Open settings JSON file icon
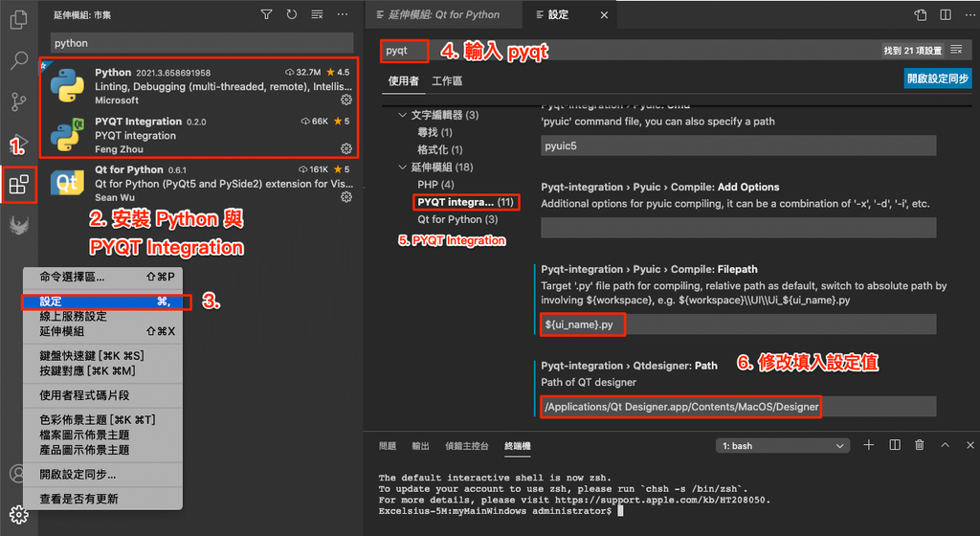Screen dimensions: 980x536 (x=921, y=14)
